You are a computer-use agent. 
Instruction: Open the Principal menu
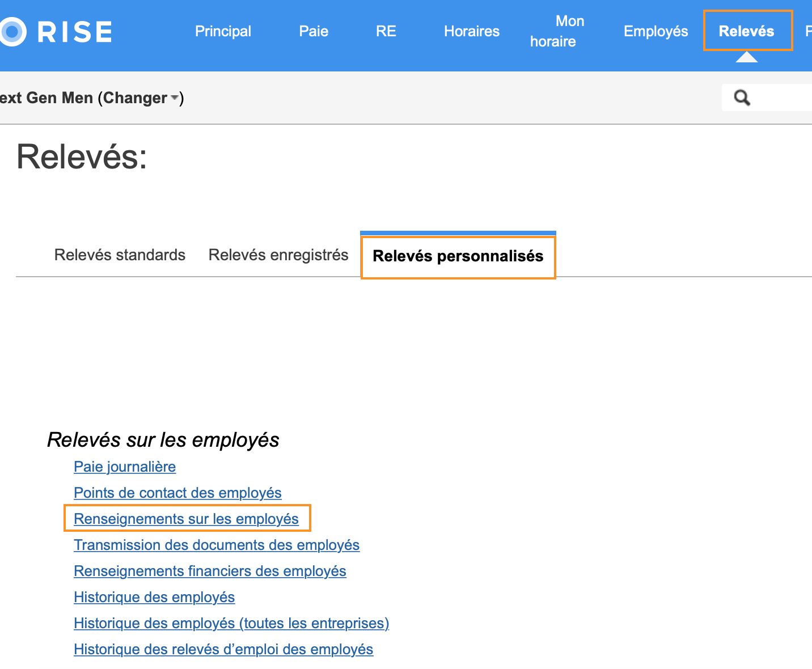coord(223,31)
